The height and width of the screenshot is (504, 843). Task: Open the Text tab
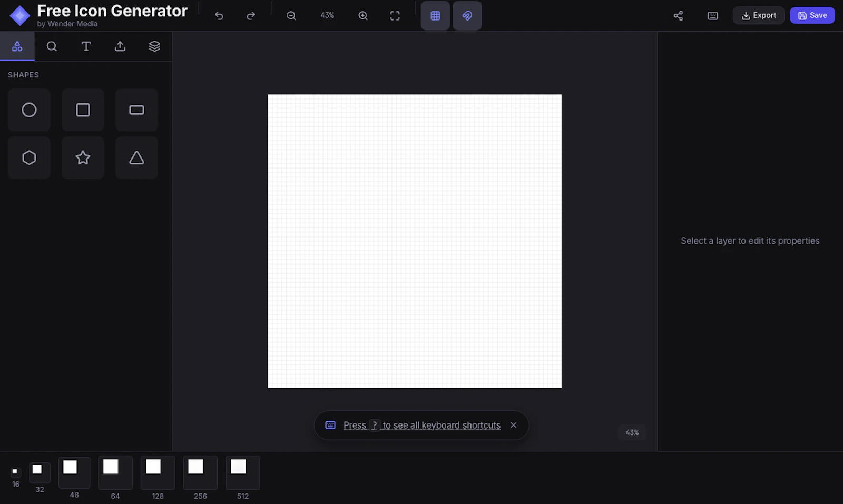pyautogui.click(x=86, y=46)
